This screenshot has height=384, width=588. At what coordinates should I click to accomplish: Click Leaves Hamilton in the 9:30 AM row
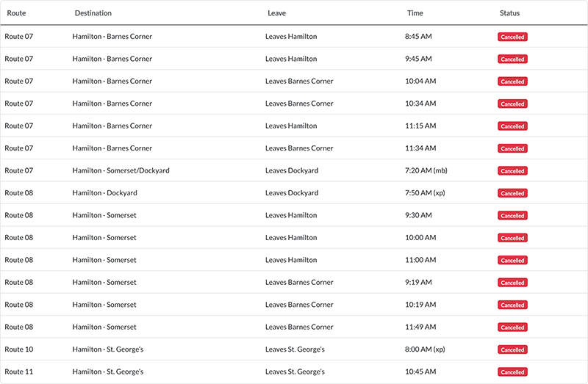pyautogui.click(x=291, y=216)
